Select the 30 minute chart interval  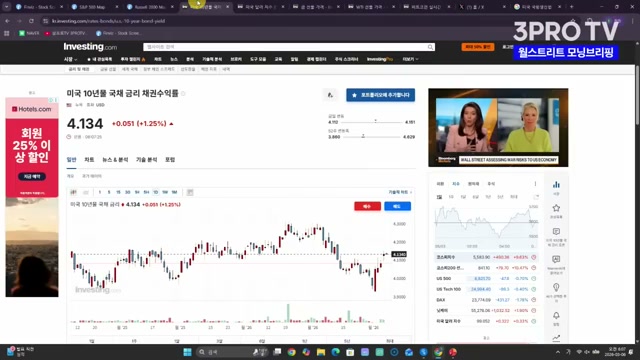pos(128,192)
